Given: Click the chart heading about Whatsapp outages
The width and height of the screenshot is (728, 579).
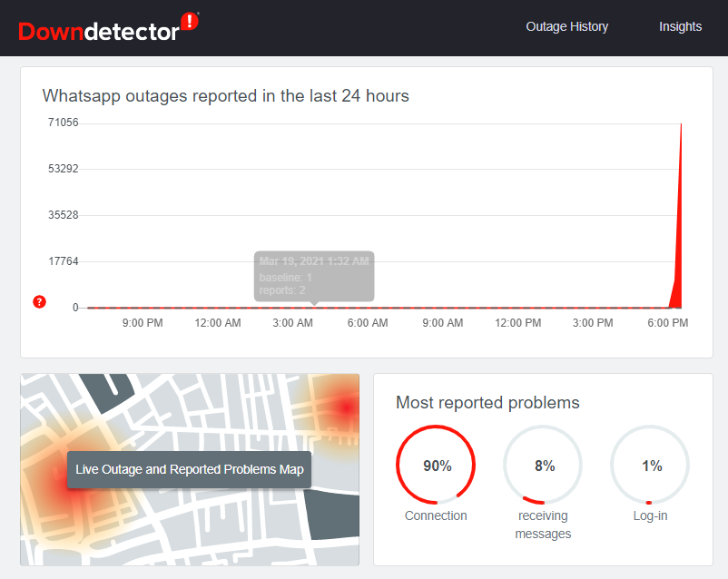Looking at the screenshot, I should (226, 95).
